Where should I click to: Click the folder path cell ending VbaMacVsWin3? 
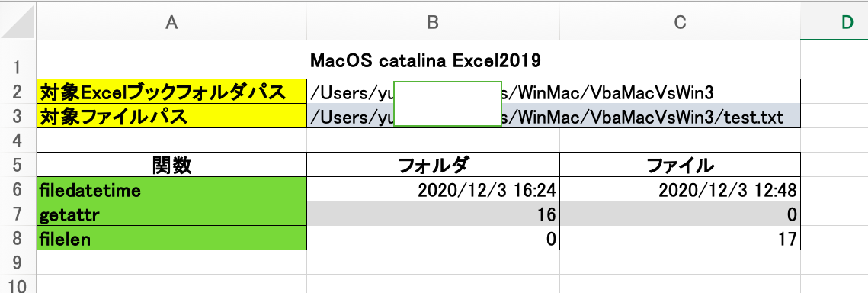coord(553,92)
